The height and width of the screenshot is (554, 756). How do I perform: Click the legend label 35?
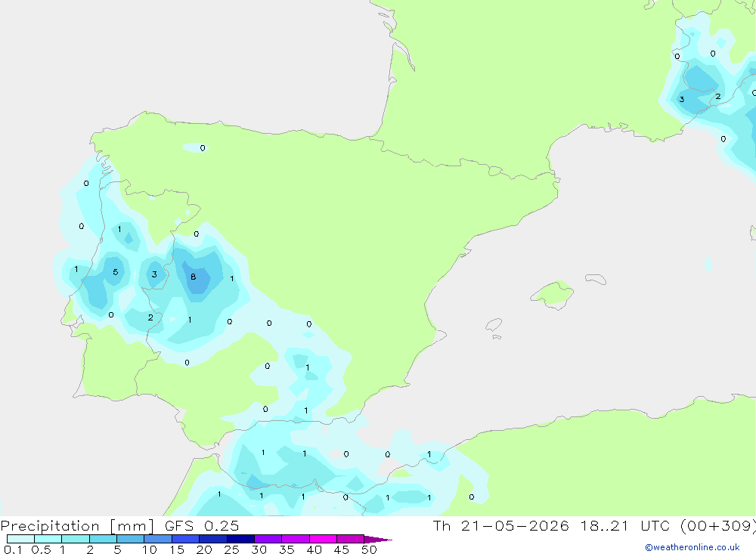tap(287, 549)
